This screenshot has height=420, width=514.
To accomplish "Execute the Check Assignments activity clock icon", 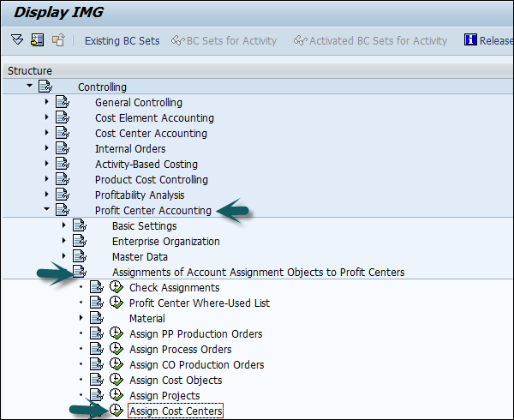I will [117, 288].
